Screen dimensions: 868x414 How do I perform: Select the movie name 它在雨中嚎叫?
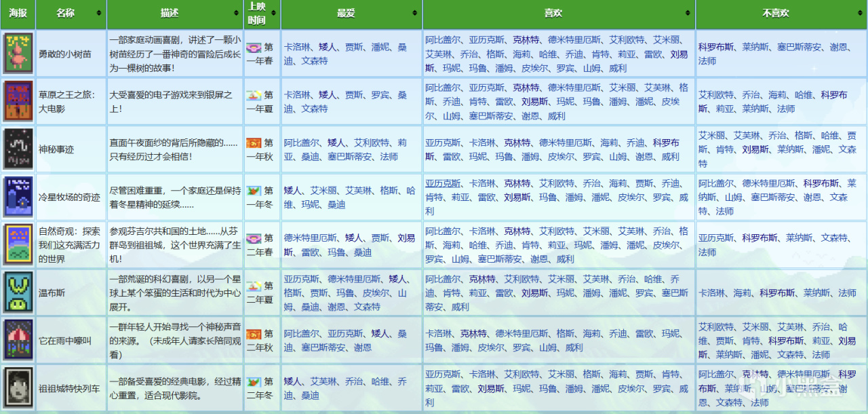tap(64, 341)
